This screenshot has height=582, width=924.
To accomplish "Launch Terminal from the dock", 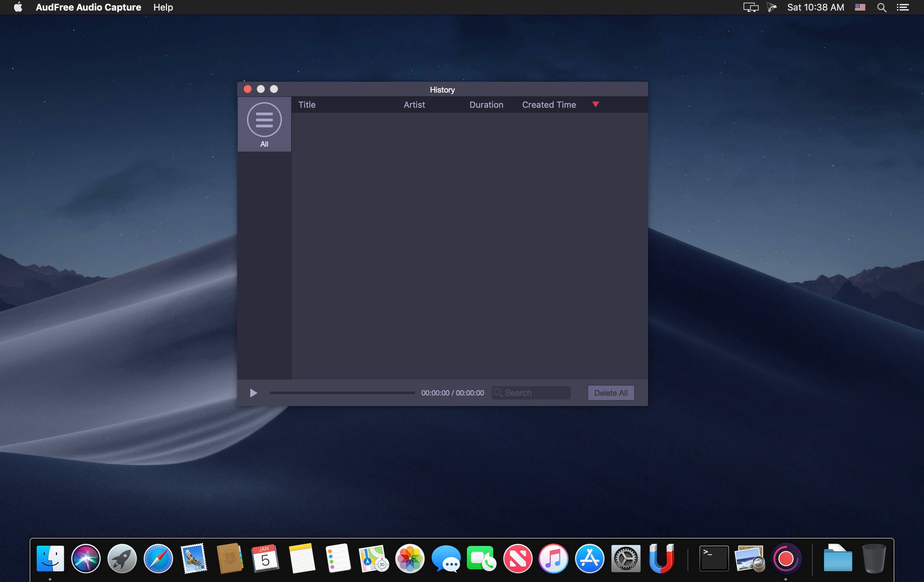I will point(714,559).
